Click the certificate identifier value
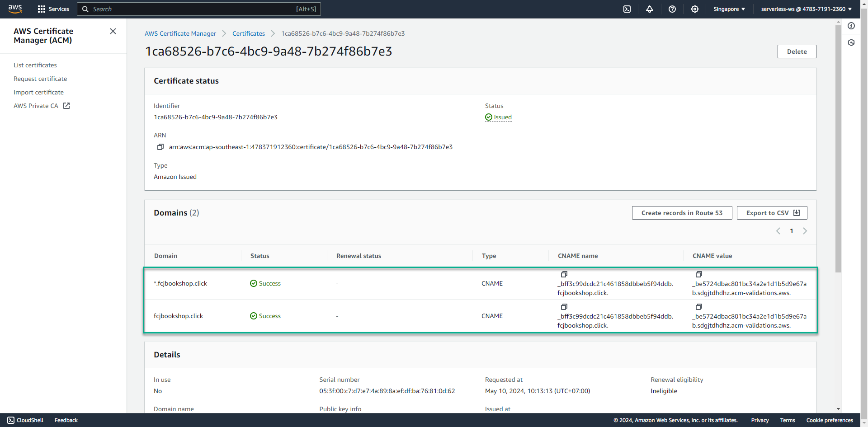Viewport: 868px width, 427px height. [x=216, y=117]
